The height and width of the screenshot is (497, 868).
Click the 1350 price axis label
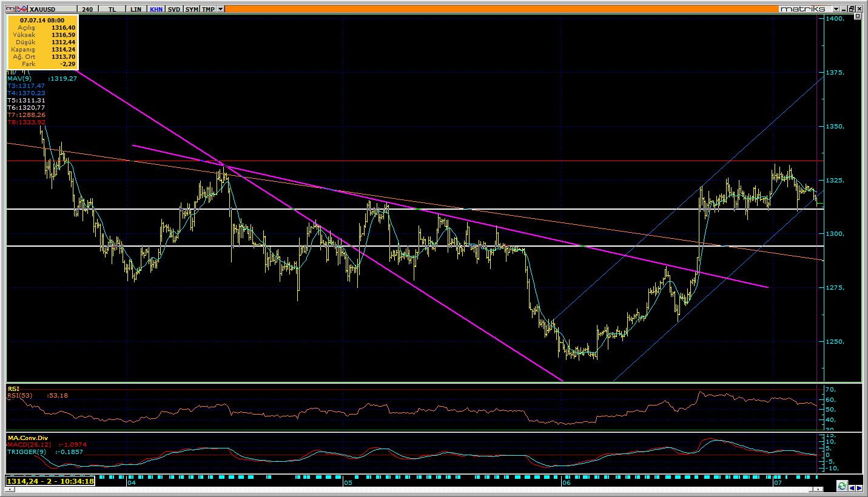[835, 127]
